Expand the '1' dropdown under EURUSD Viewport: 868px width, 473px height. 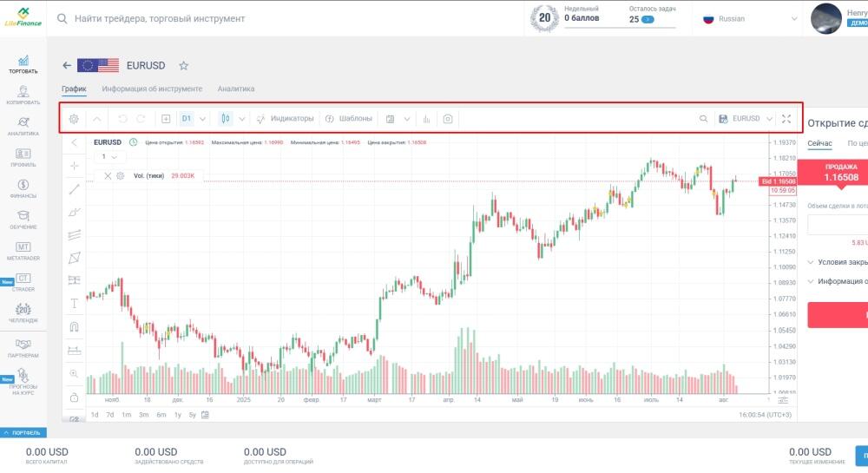pos(109,157)
